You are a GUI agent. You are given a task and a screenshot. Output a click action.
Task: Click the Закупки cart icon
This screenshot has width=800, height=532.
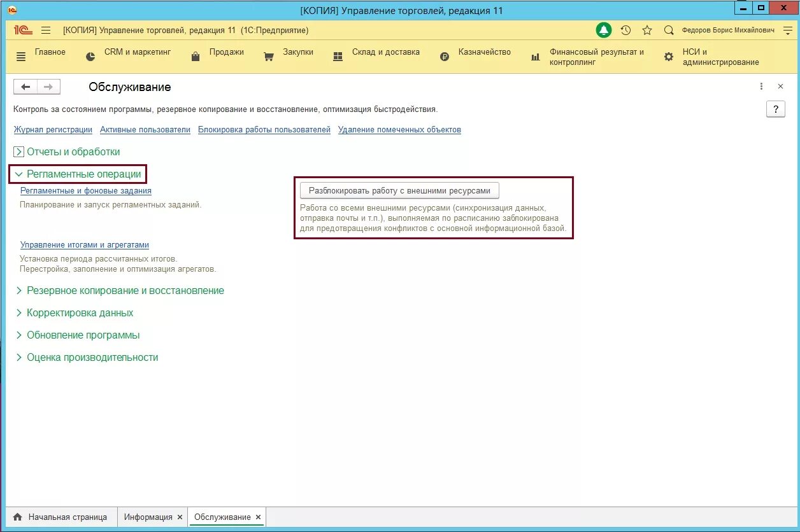[x=269, y=57]
